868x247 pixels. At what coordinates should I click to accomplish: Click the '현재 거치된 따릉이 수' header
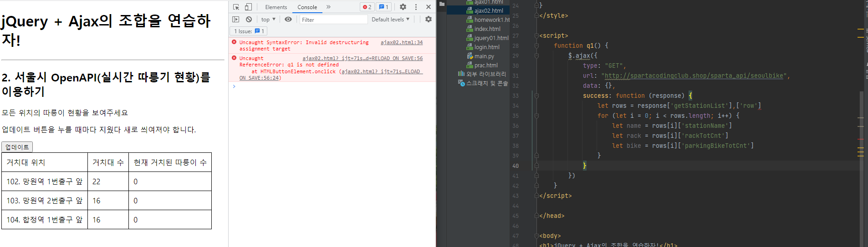(x=170, y=162)
